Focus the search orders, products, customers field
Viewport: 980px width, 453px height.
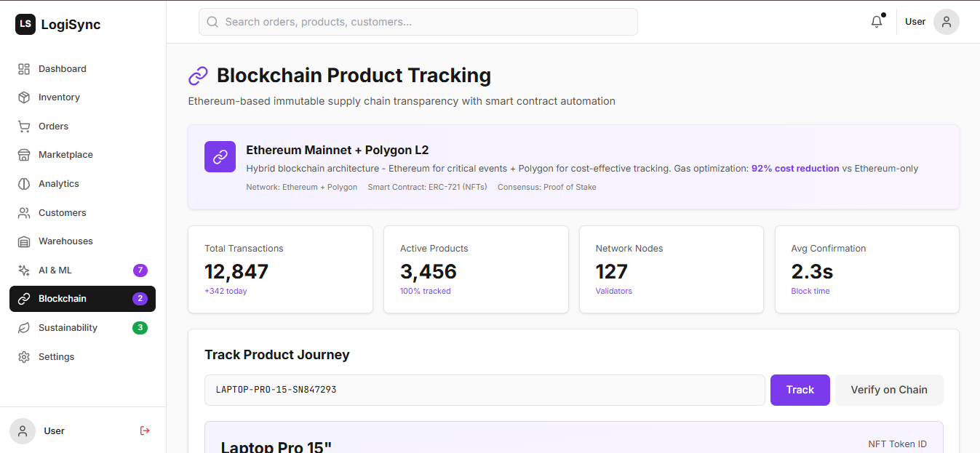[x=418, y=22]
